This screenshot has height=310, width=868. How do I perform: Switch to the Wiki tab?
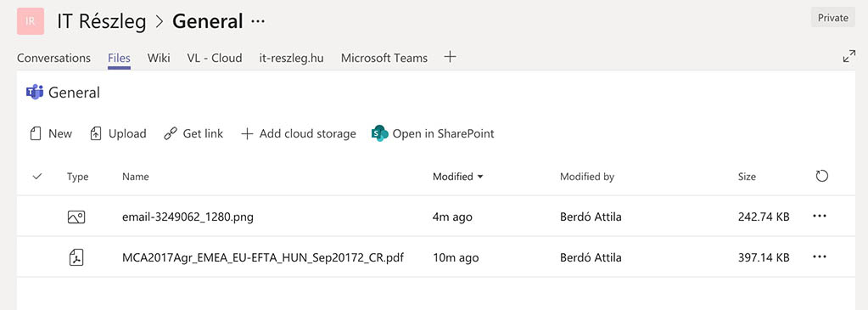coord(159,58)
